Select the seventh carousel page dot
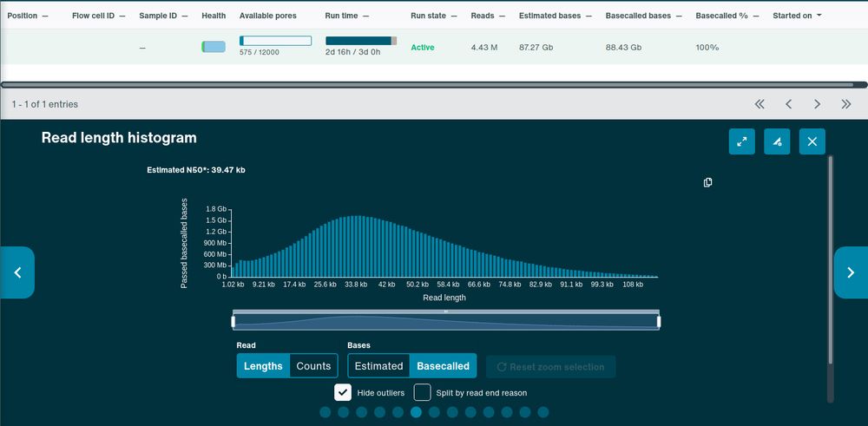Screen dimensions: 868x426 pos(434,412)
